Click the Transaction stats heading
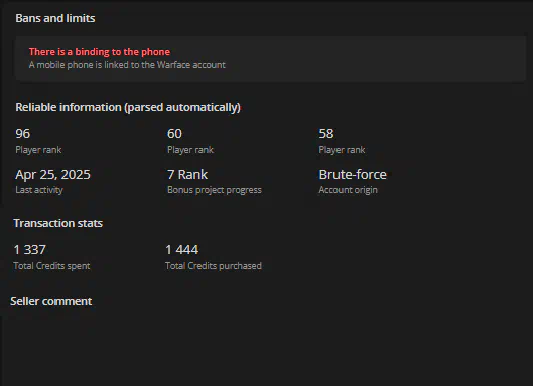533x386 pixels. coord(58,223)
